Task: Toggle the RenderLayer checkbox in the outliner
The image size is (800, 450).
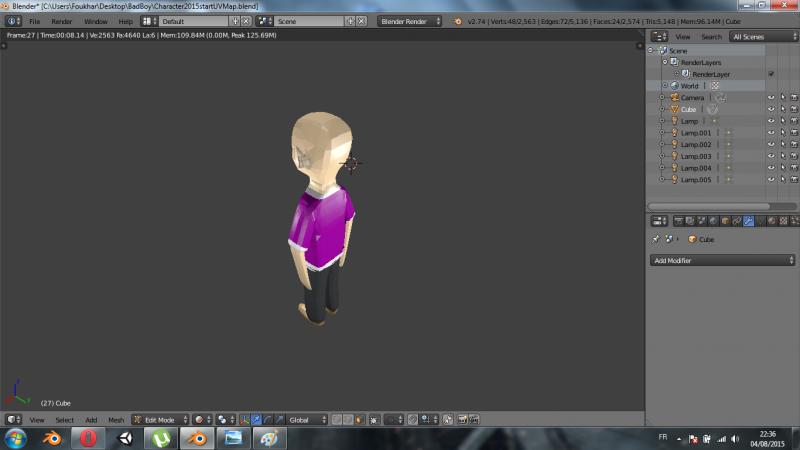Action: (771, 74)
